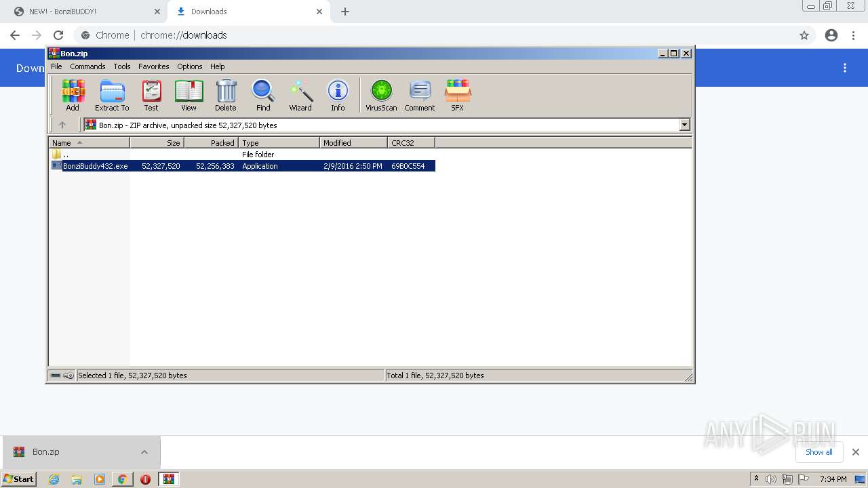Open the Tools menu
The image size is (868, 488).
(x=122, y=66)
